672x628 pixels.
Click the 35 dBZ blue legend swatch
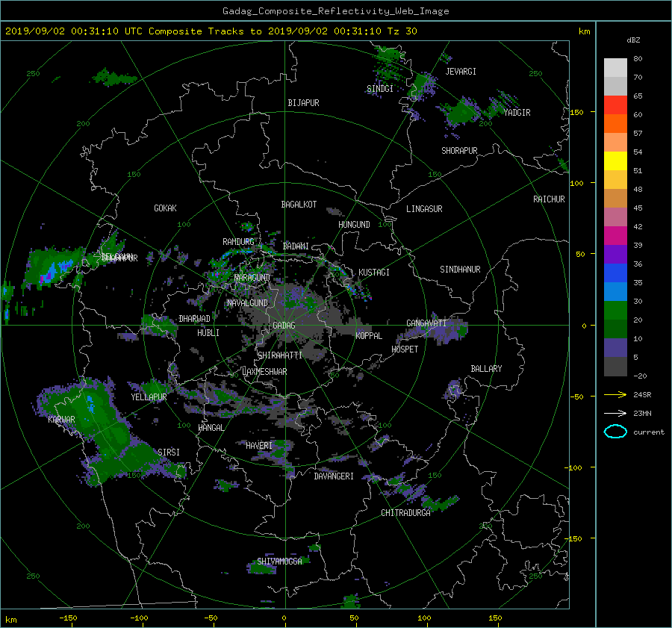(x=615, y=291)
